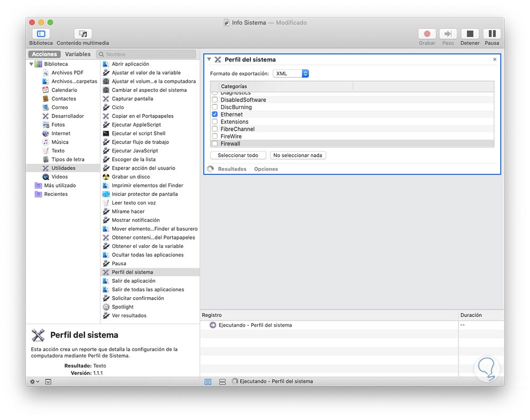Open the Formato de exportación XML dropdown
Viewport: 530px width, 420px height.
(x=290, y=73)
